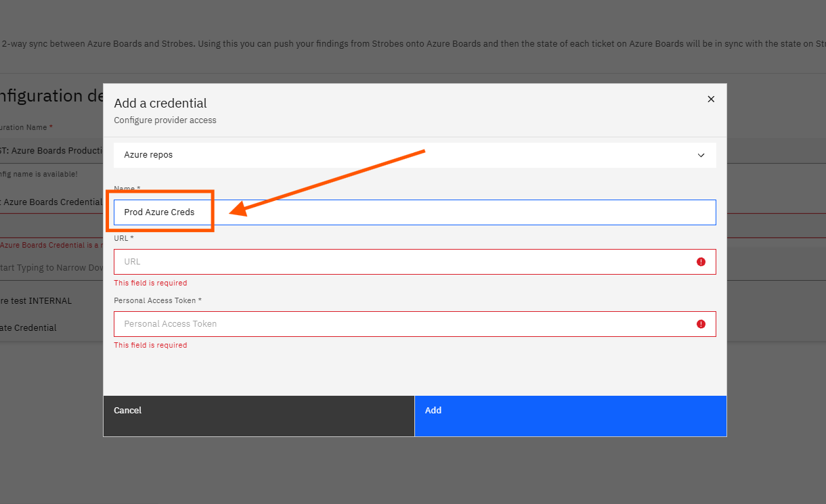This screenshot has height=504, width=826.
Task: Click the red error icon in URL field
Action: click(x=701, y=262)
